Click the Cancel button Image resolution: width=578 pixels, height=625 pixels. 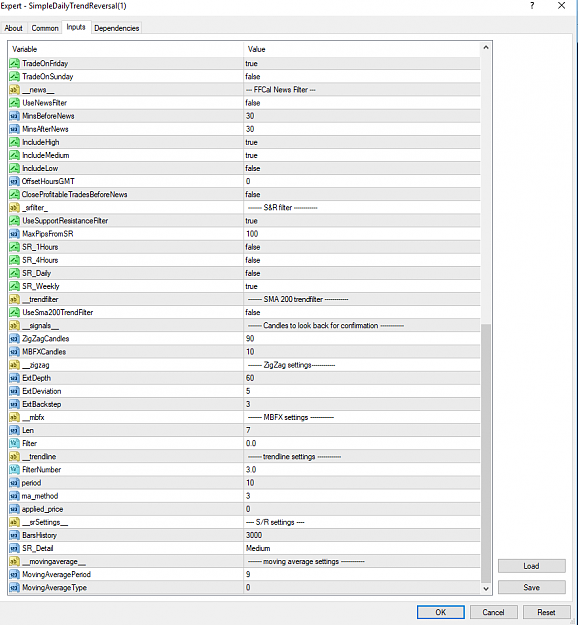(493, 612)
